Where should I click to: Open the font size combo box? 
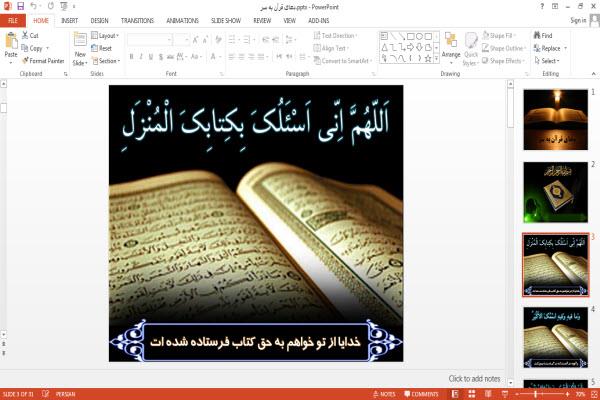(181, 39)
